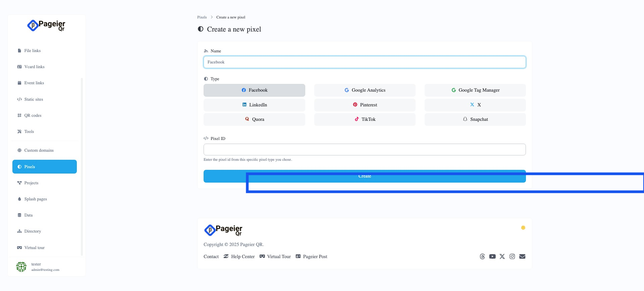Select Google Analytics pixel type
Screen dimensions: 644x291
pos(365,90)
